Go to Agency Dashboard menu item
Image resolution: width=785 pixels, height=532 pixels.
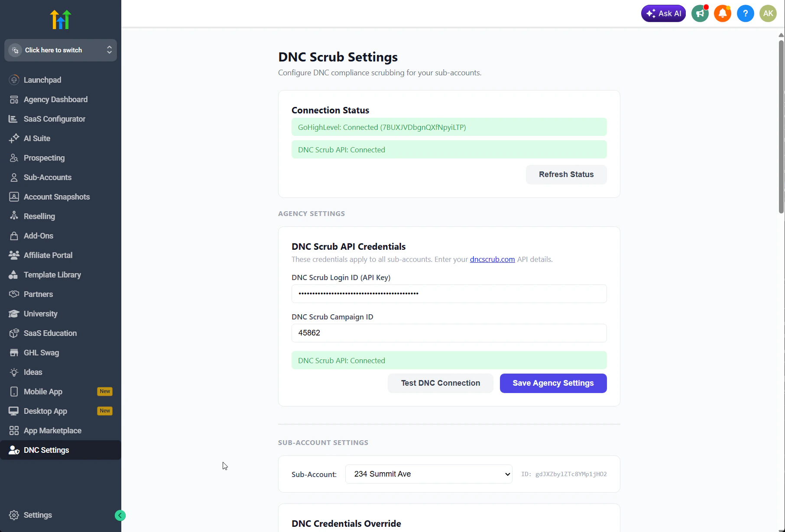[61, 100]
